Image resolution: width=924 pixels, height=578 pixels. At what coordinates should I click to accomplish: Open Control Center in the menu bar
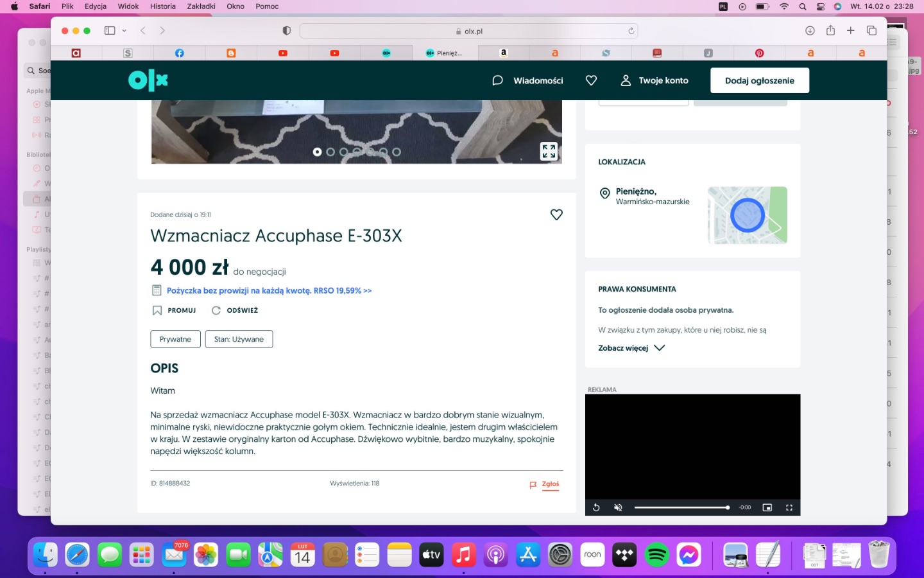point(821,6)
